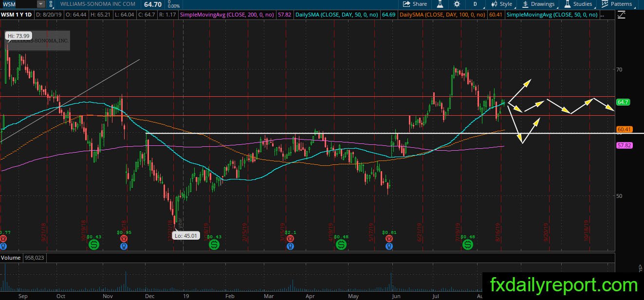The width and height of the screenshot is (644, 300).
Task: Click dividend icon under January $0.43
Action: (214, 245)
